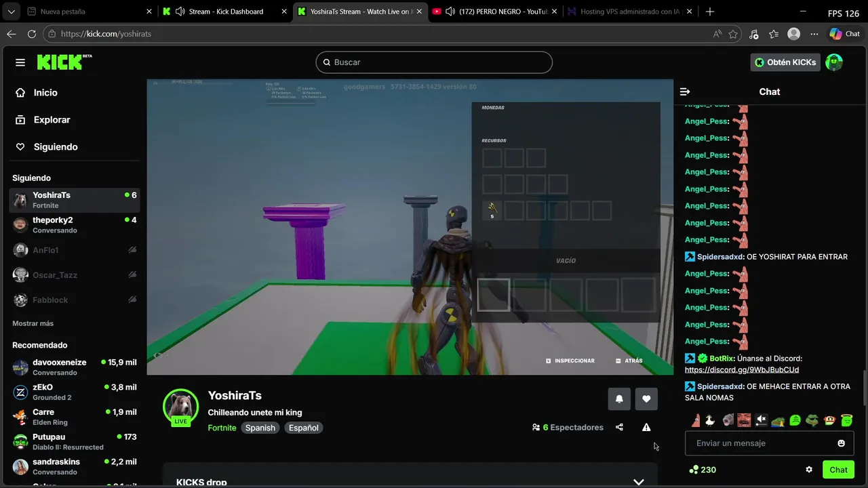Open a new browser tab
The height and width of the screenshot is (488, 868).
tap(710, 12)
